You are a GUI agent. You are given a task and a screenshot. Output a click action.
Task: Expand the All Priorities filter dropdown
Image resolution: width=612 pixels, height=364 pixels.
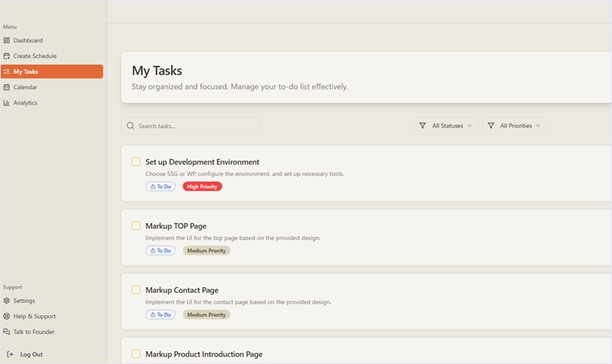[514, 126]
